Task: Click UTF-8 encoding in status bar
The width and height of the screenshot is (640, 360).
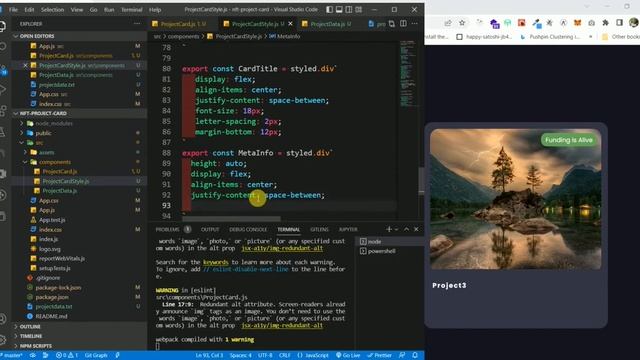Action: 265,355
